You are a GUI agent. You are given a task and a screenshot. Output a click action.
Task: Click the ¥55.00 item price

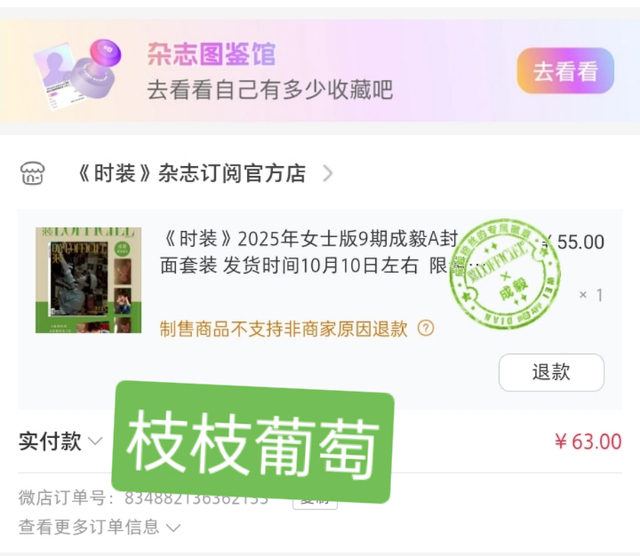tap(573, 242)
